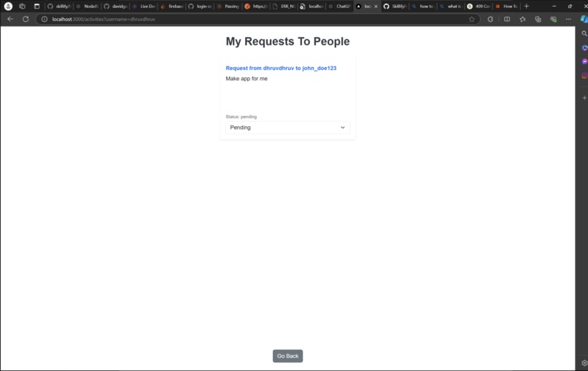Click 'Request from dhruvdhruv to john_doe123' heading
The image size is (588, 371).
click(281, 69)
